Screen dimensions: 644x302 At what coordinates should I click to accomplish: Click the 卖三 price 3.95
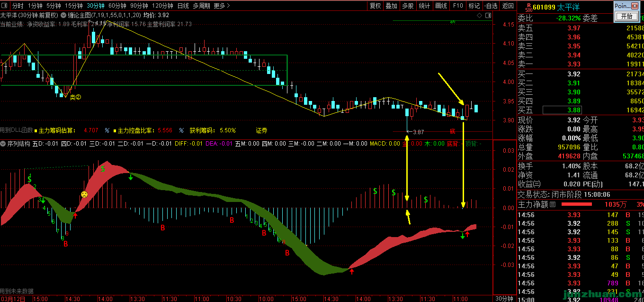[x=573, y=46]
